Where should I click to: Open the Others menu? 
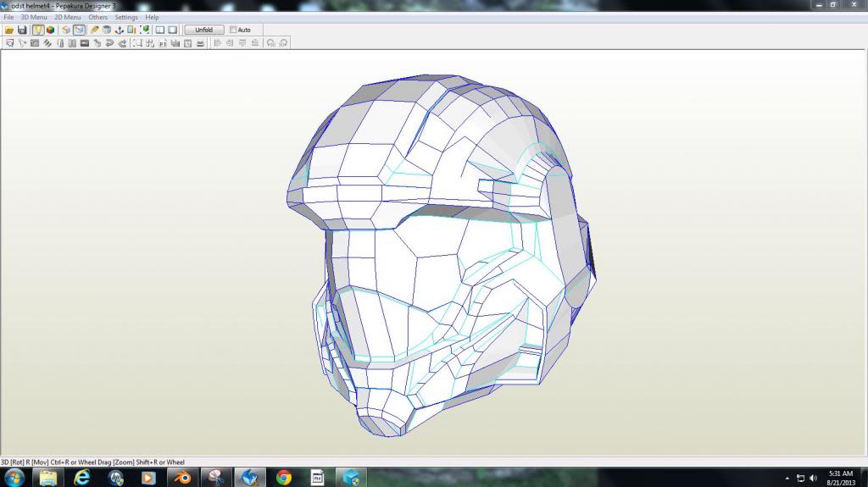(x=98, y=17)
